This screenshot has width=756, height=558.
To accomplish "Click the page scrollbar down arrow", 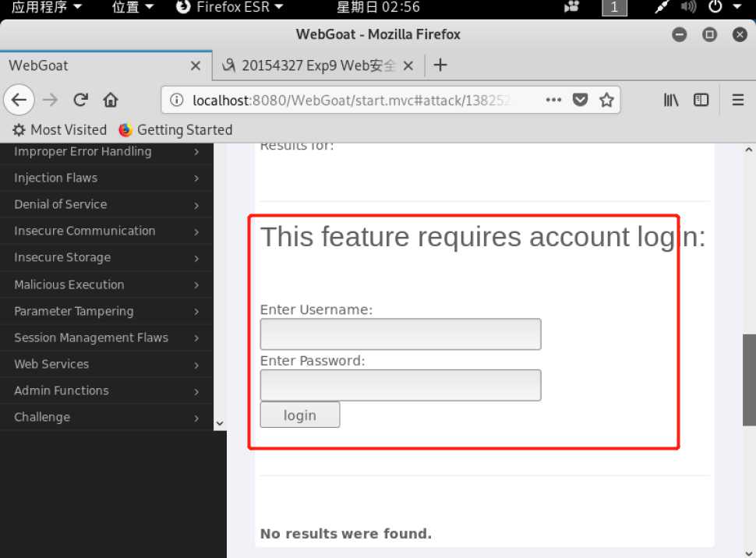I will tap(749, 553).
